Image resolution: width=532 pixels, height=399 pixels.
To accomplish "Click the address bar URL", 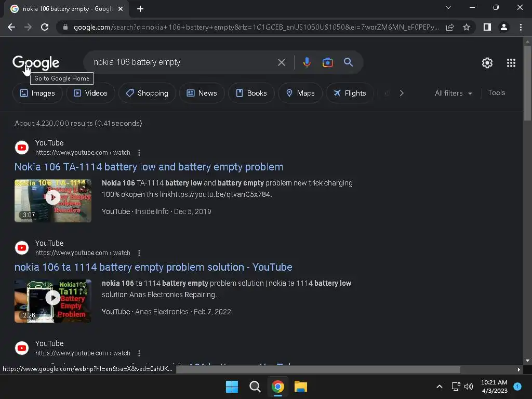I will click(256, 27).
